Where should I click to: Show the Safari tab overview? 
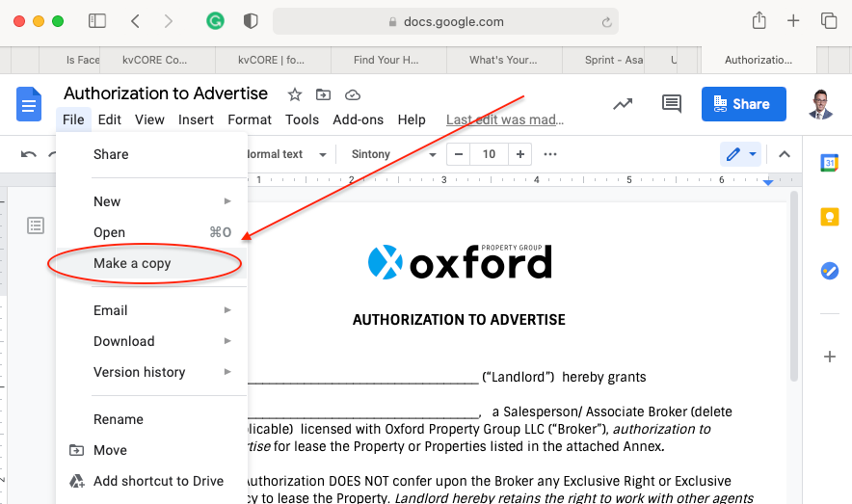tap(829, 20)
